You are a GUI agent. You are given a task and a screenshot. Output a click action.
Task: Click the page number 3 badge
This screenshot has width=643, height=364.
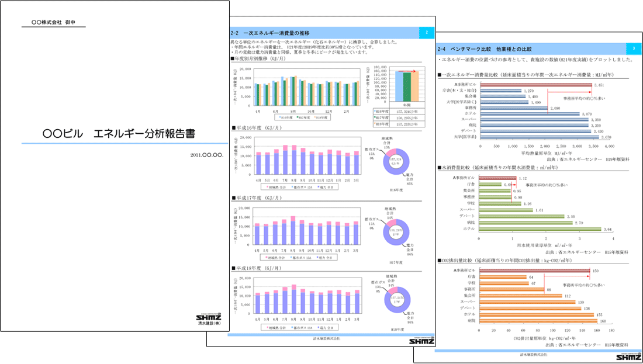tap(634, 48)
